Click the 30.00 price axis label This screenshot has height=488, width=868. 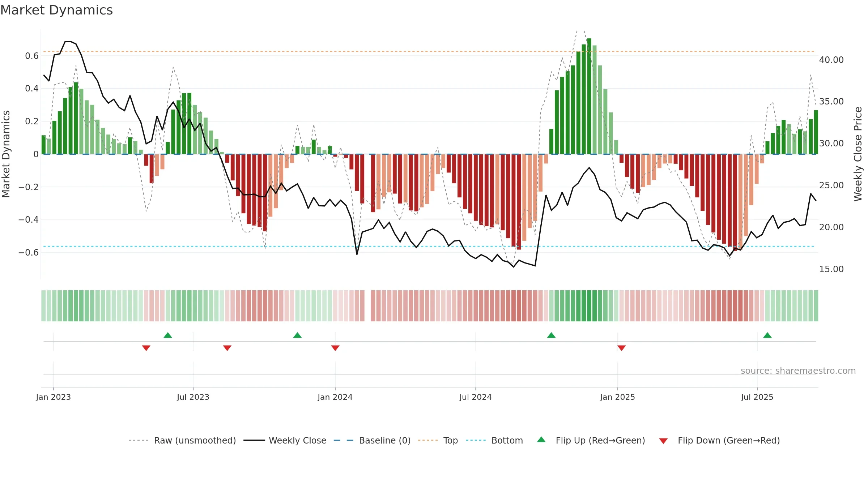pyautogui.click(x=831, y=144)
